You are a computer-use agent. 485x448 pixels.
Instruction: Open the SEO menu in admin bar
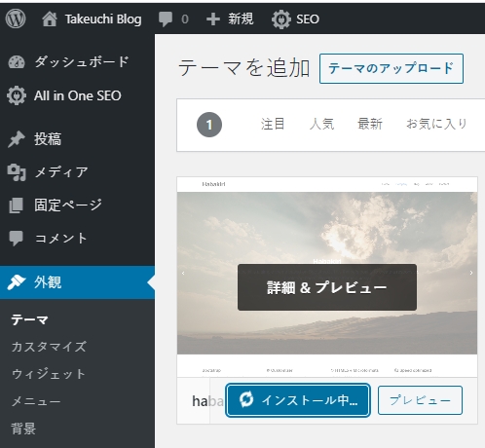[308, 19]
